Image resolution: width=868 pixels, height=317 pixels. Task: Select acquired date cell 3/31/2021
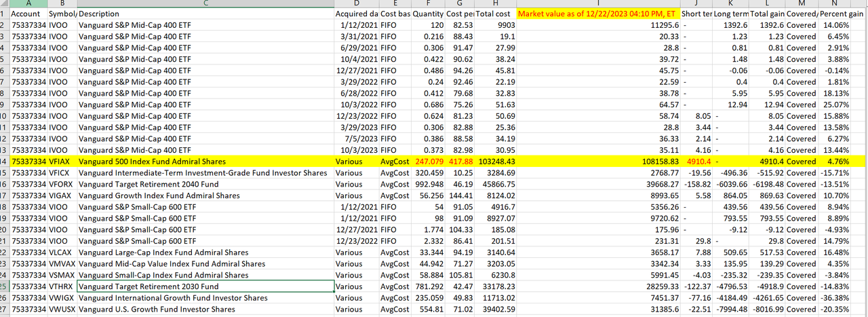coord(356,37)
